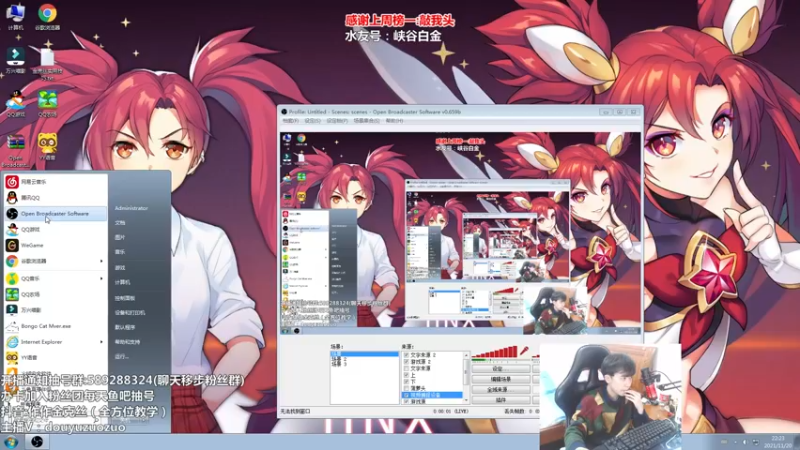The image size is (800, 450).
Task: Open 设备和打印机 from the Start menu
Action: click(130, 312)
